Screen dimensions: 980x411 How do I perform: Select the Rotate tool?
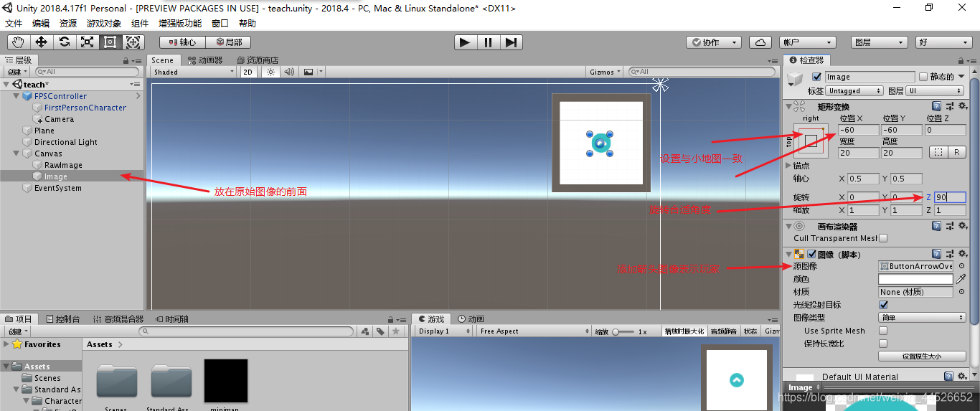point(64,42)
